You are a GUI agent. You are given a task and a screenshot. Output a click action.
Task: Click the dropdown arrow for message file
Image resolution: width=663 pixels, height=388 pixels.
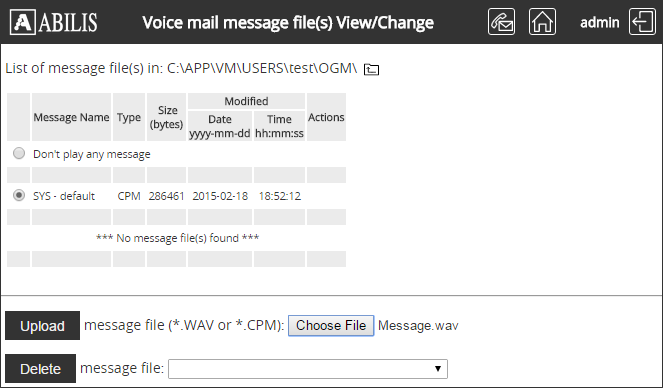point(438,369)
